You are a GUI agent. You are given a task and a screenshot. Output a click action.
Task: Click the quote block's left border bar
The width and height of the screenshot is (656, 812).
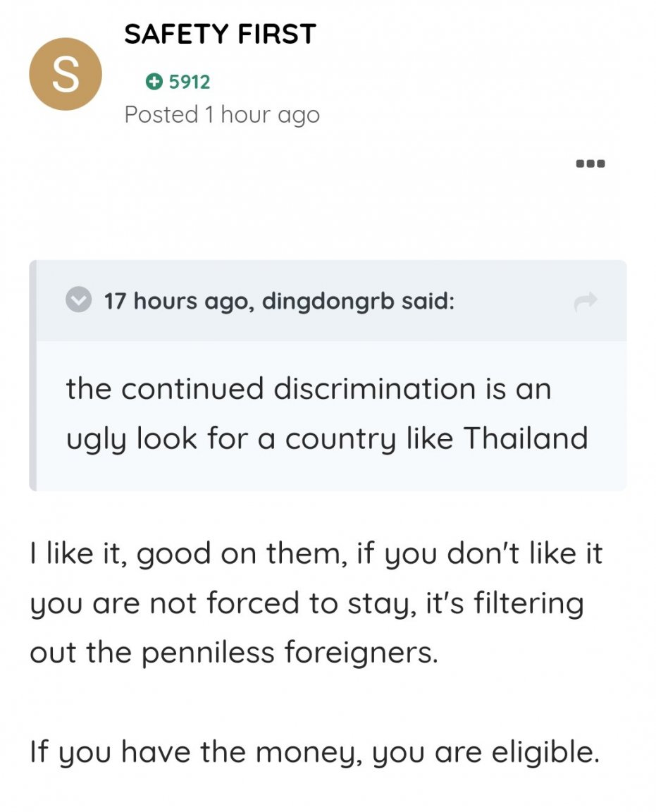tap(32, 376)
